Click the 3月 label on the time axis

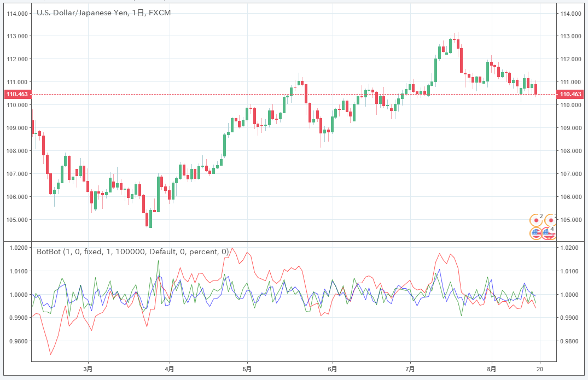(88, 370)
